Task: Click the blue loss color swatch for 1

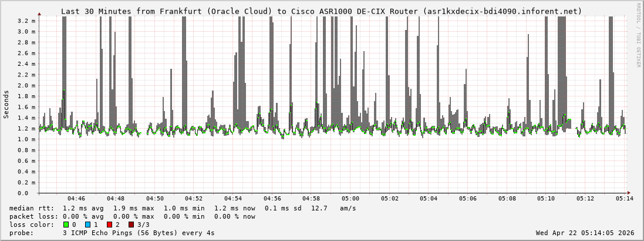Action: 87,225
